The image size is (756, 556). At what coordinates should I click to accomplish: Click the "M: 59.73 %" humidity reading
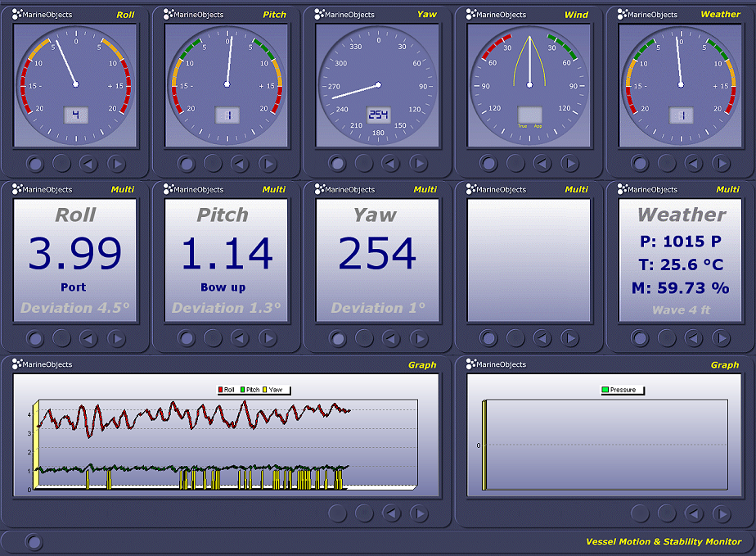tap(680, 288)
